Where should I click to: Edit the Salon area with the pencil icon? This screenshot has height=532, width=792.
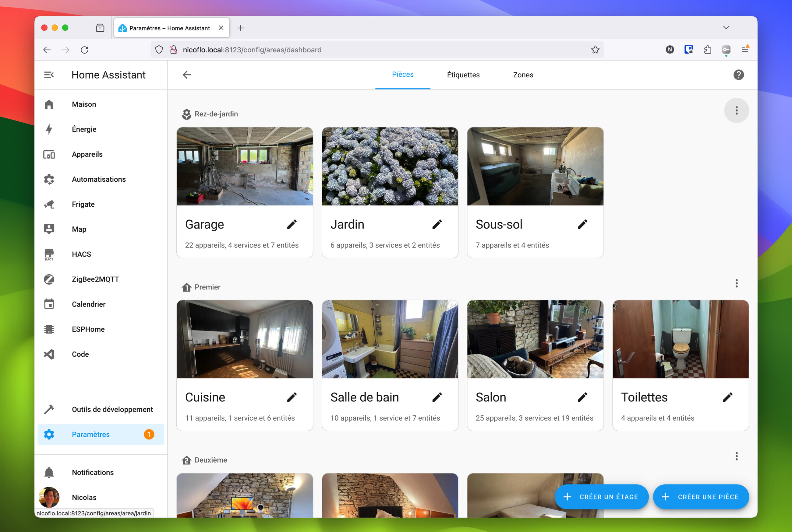[583, 397]
